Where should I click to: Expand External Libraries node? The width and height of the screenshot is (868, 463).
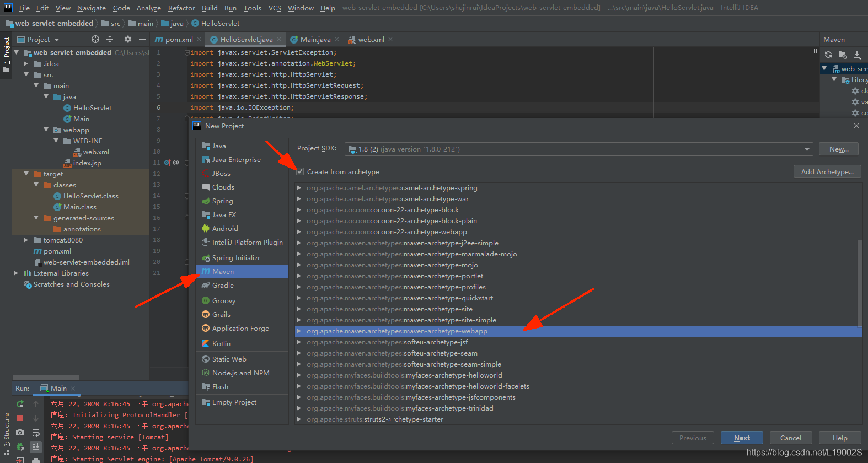point(16,273)
